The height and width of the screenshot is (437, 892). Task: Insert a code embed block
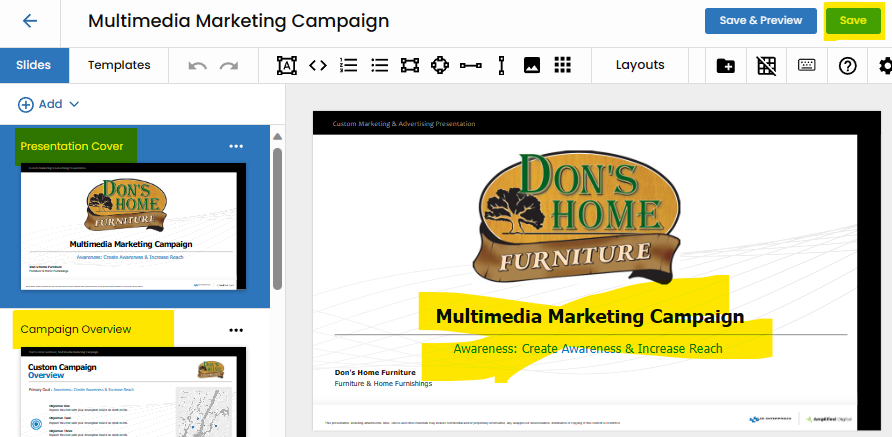click(318, 66)
